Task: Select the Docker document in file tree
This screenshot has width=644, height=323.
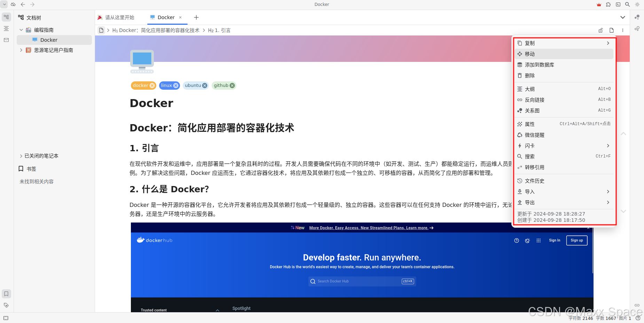Action: (x=54, y=40)
